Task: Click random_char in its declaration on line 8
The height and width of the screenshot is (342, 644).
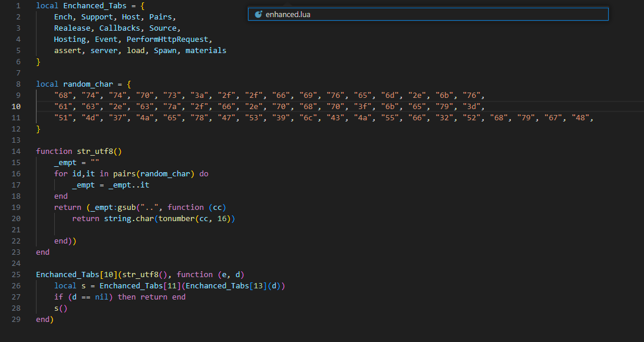Action: pos(88,84)
